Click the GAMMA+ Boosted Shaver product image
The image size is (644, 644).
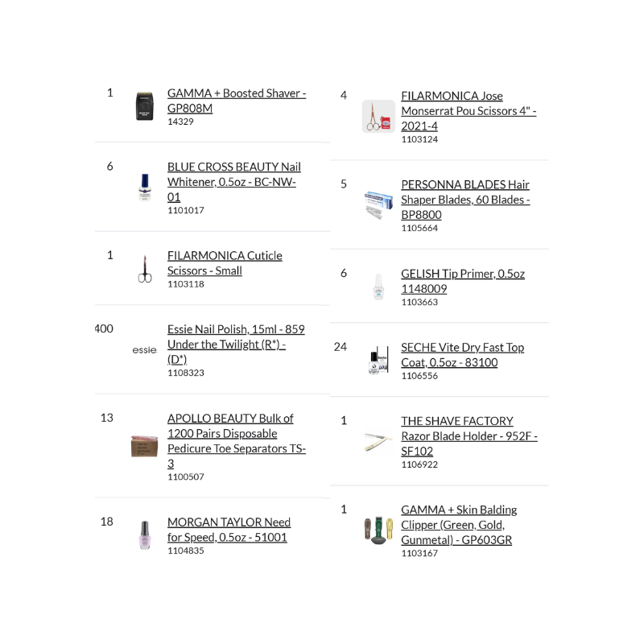click(x=144, y=107)
